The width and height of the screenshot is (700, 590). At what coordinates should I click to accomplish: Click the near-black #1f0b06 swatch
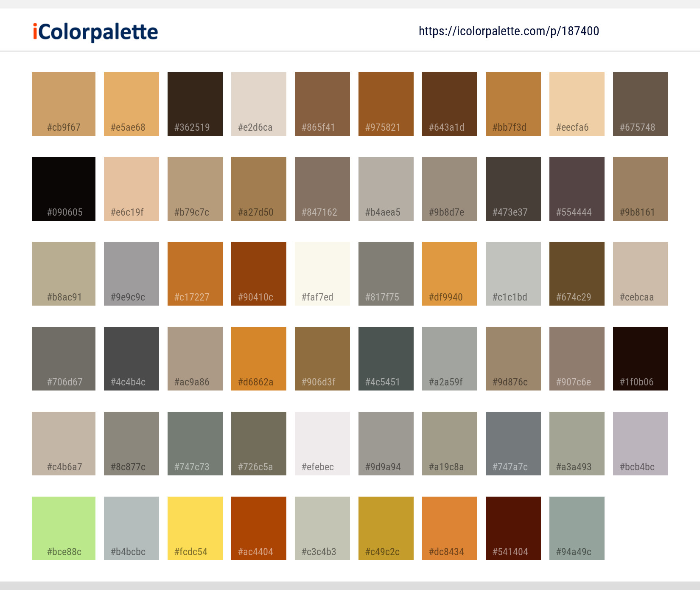coord(640,358)
